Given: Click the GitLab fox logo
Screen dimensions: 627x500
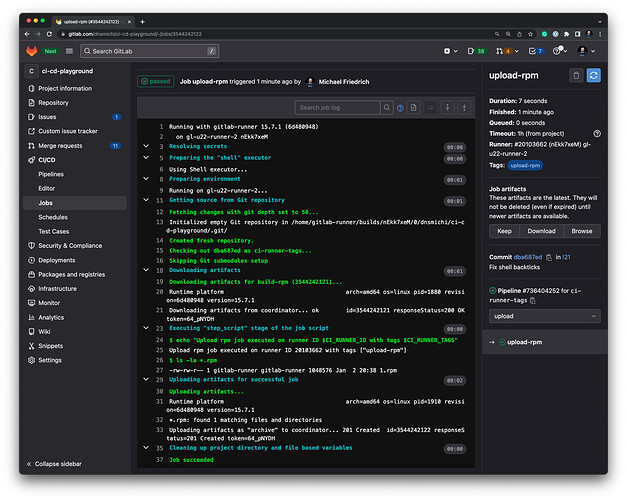Looking at the screenshot, I should coord(32,51).
